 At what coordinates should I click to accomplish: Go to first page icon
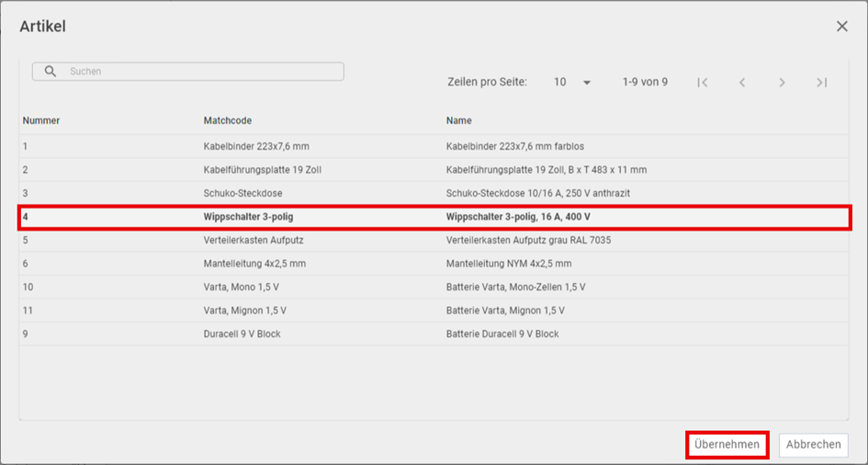click(x=703, y=83)
